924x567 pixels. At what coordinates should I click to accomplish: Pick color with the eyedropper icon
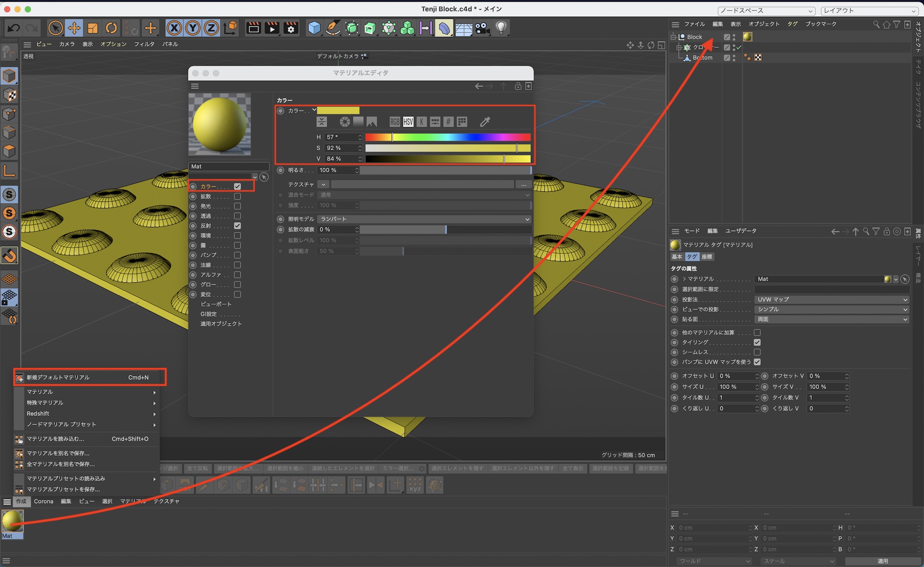[x=485, y=122]
